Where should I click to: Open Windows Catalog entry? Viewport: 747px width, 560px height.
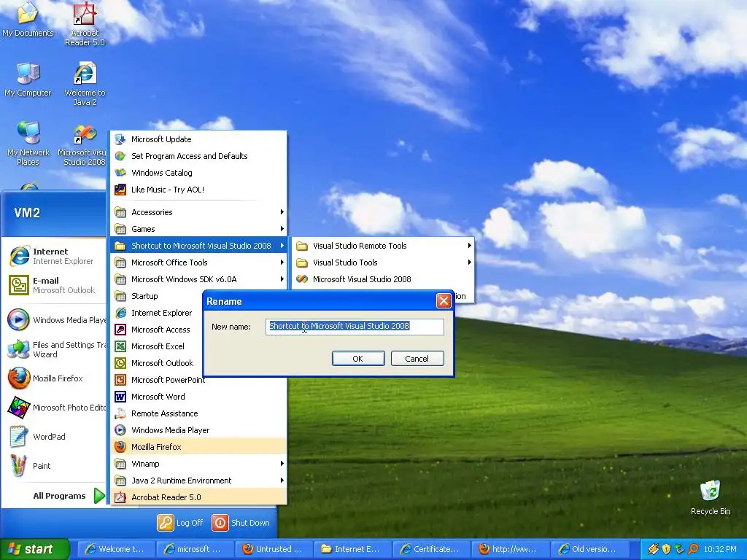point(198,173)
